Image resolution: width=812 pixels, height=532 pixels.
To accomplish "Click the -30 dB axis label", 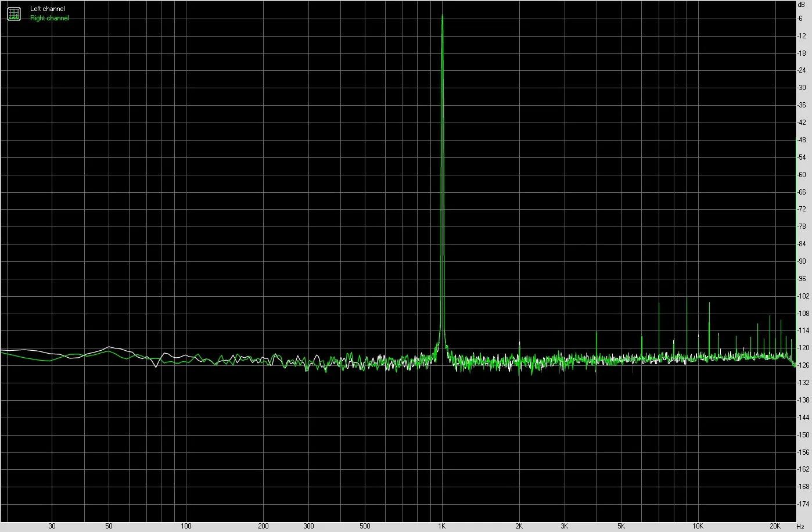I will pos(802,88).
